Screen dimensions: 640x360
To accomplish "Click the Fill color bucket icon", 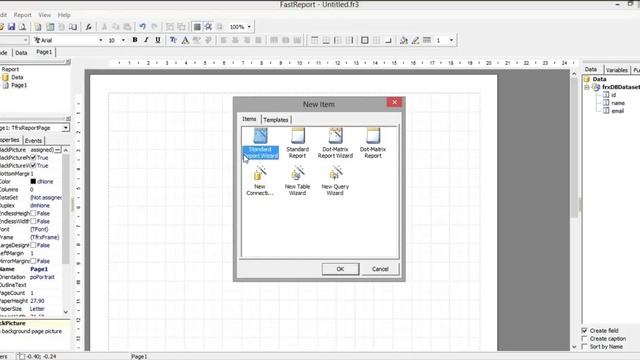I will 404,40.
